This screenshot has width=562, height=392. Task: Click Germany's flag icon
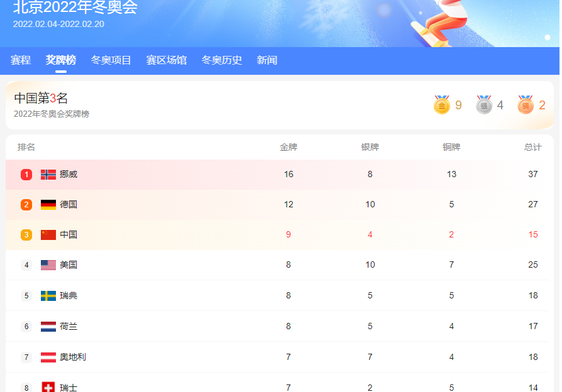(x=48, y=205)
